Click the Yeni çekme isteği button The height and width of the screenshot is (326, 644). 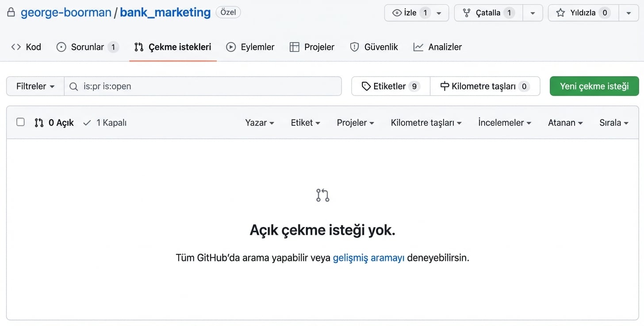click(594, 86)
